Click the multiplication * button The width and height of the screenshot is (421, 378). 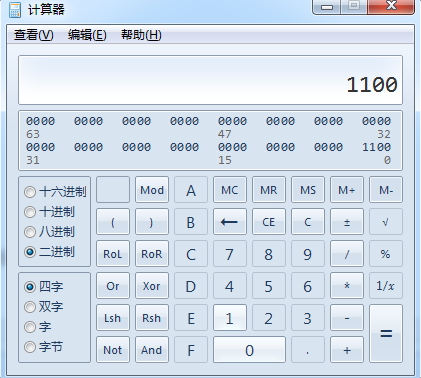[x=347, y=286]
